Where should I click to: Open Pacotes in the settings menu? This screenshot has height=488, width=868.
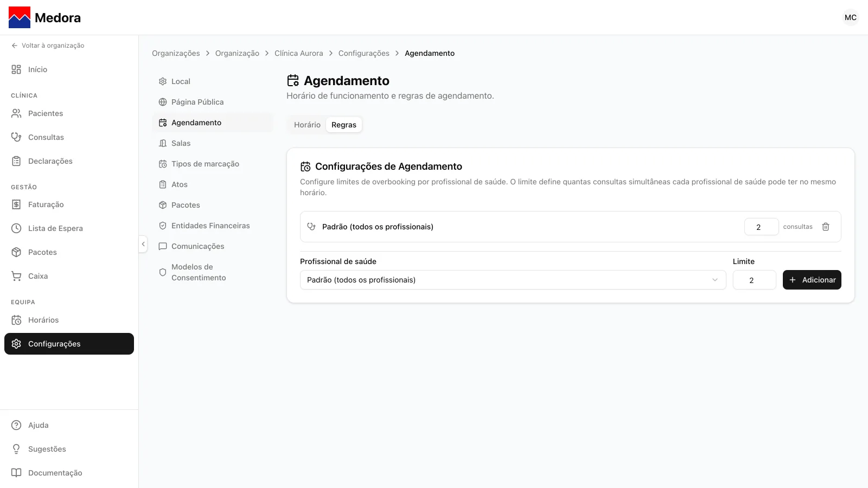(x=213, y=205)
